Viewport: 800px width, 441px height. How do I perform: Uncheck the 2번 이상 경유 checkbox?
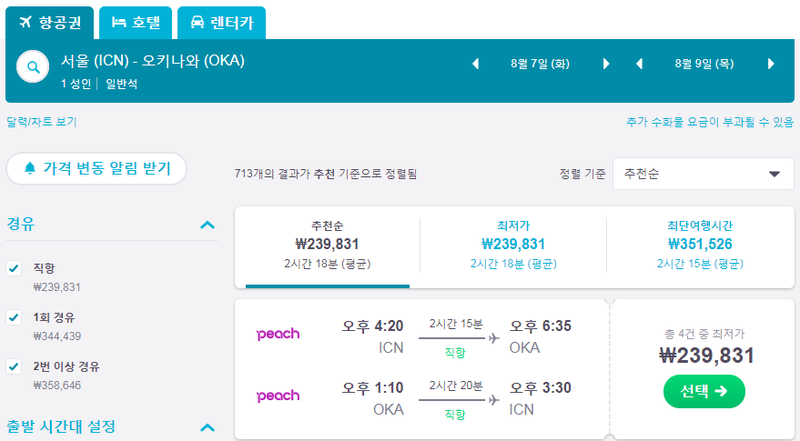(x=14, y=366)
